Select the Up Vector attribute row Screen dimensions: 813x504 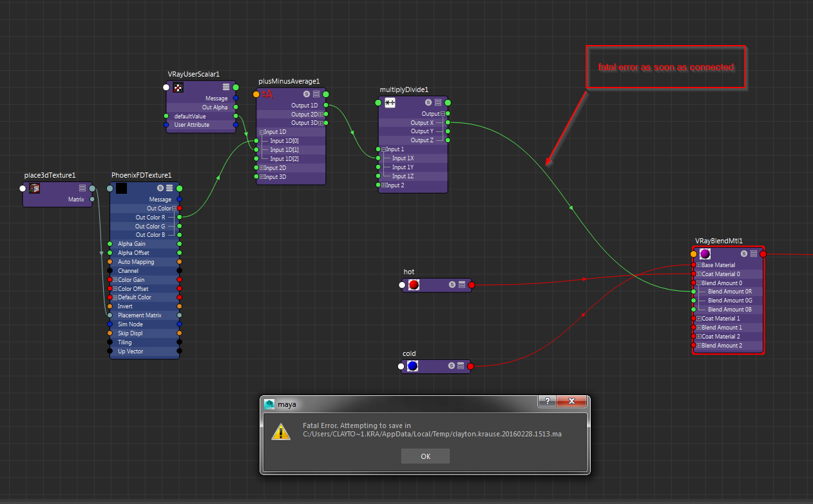point(145,351)
